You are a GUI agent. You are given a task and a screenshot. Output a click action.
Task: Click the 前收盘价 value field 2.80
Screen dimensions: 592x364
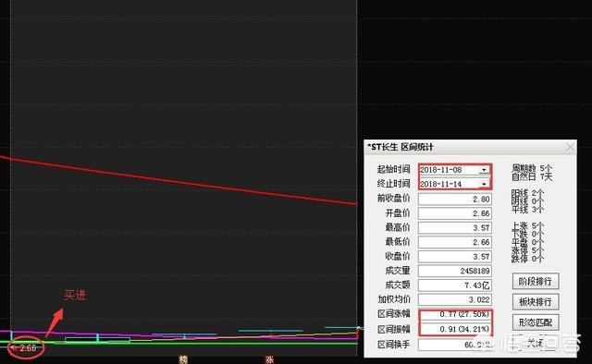(x=454, y=199)
